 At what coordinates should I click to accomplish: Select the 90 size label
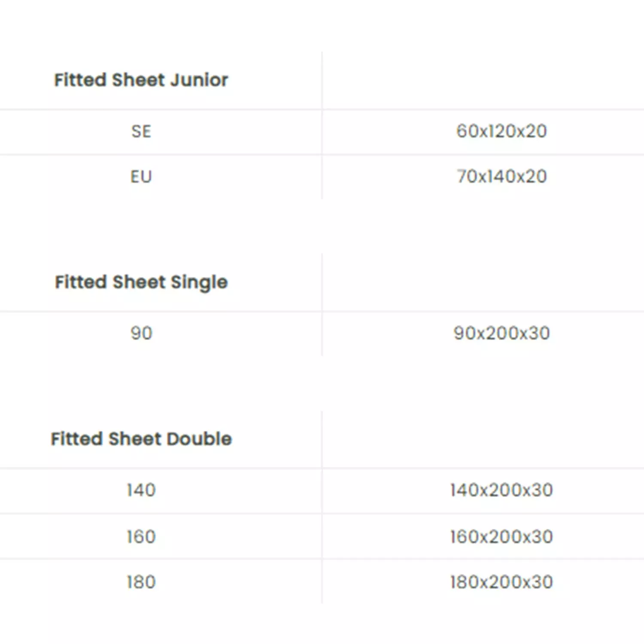tap(141, 333)
